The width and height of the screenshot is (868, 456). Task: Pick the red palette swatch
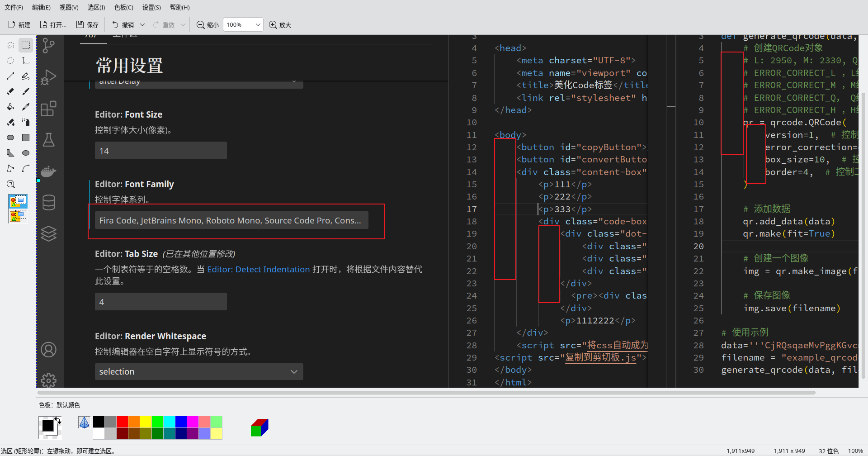tap(122, 422)
